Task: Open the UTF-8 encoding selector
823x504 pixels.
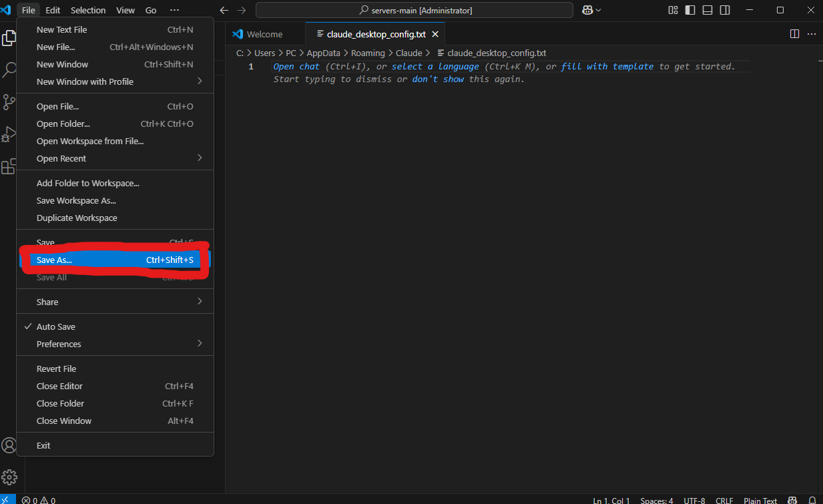Action: point(694,500)
